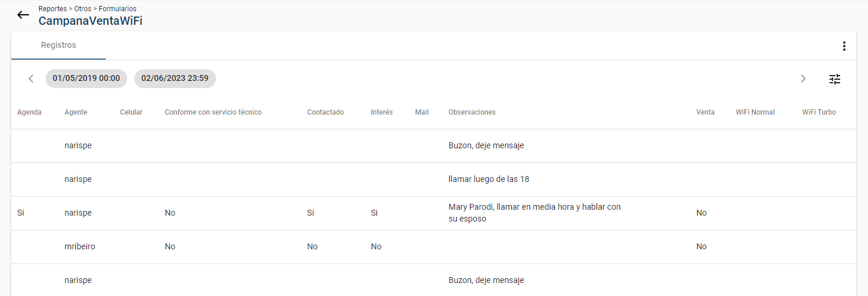Sort by the Venta column header
The width and height of the screenshot is (868, 296).
705,112
